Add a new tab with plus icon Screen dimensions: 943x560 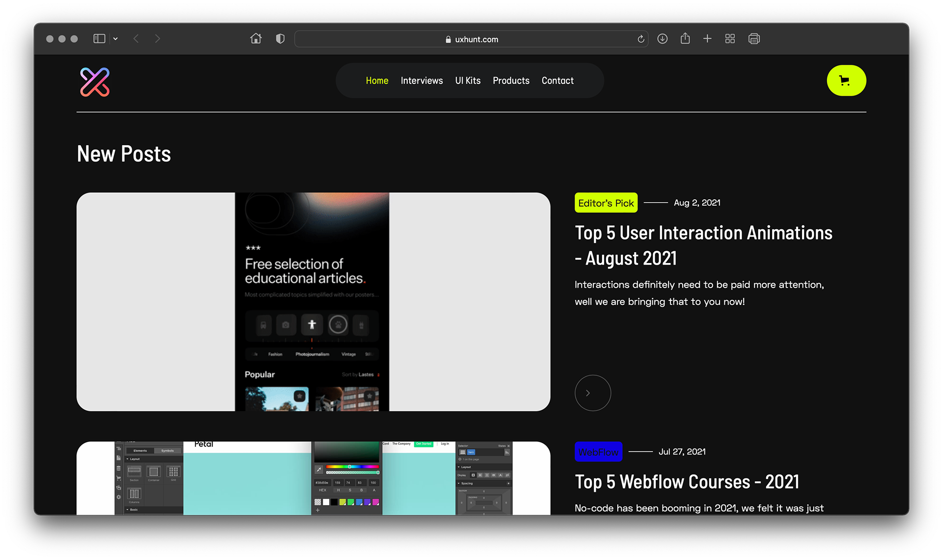[x=707, y=39]
